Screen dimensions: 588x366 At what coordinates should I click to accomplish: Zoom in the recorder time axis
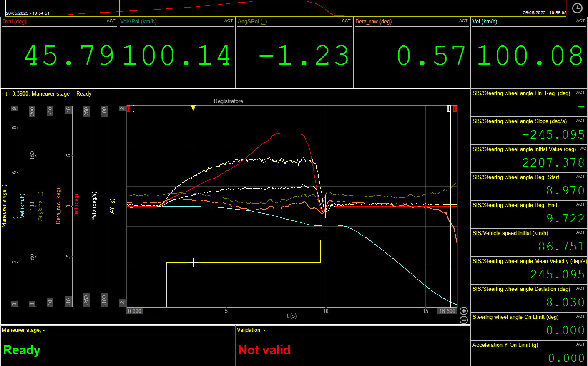463,311
